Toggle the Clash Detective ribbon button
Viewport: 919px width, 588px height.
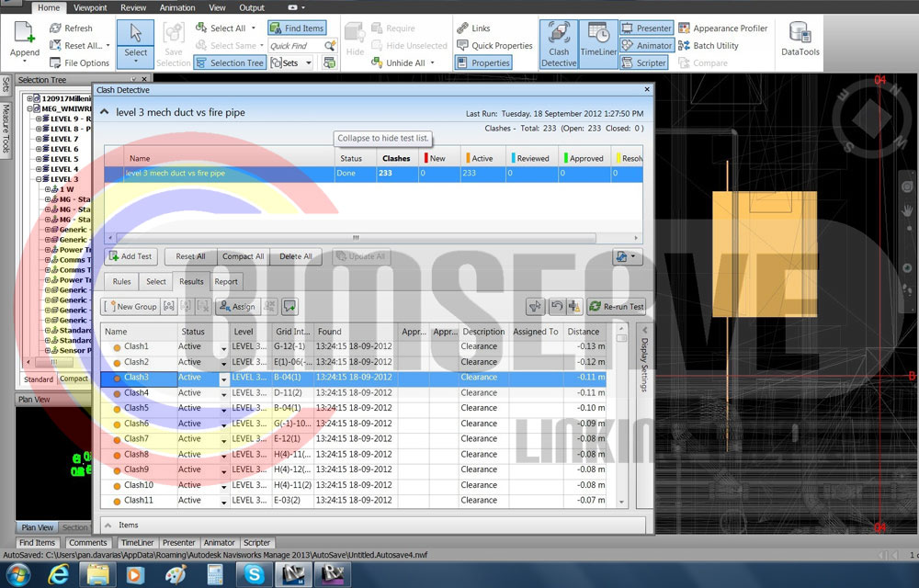tap(559, 44)
